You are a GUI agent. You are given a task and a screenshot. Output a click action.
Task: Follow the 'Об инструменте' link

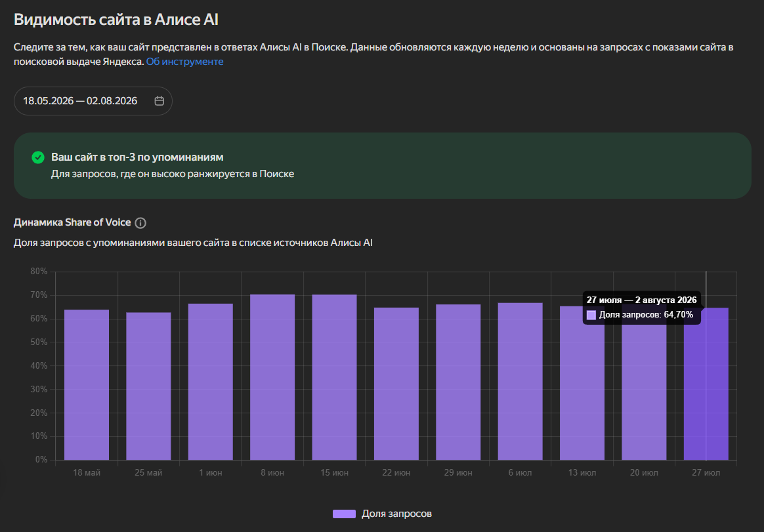click(x=184, y=62)
